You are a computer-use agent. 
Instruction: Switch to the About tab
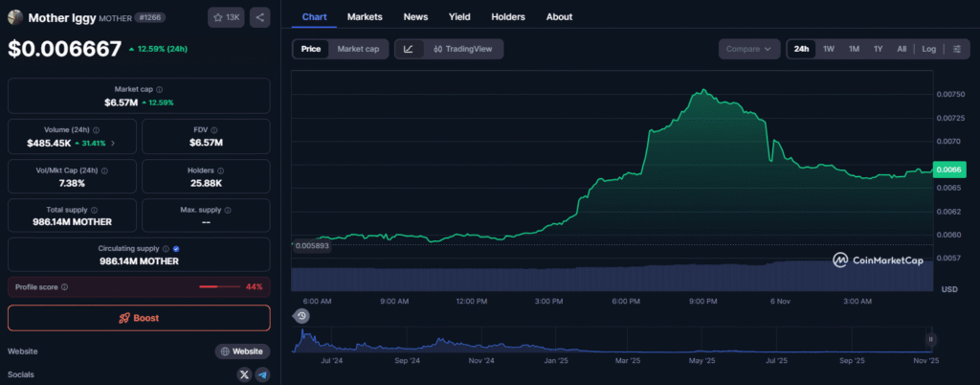pyautogui.click(x=559, y=17)
